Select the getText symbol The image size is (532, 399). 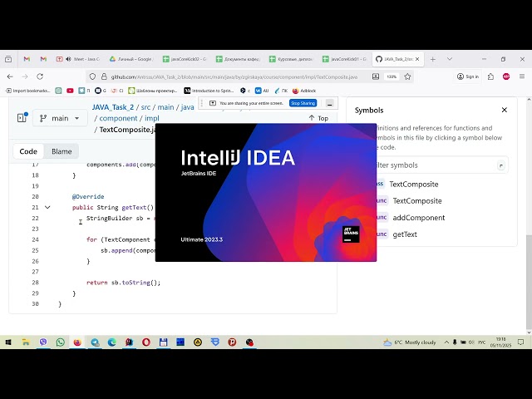(405, 234)
